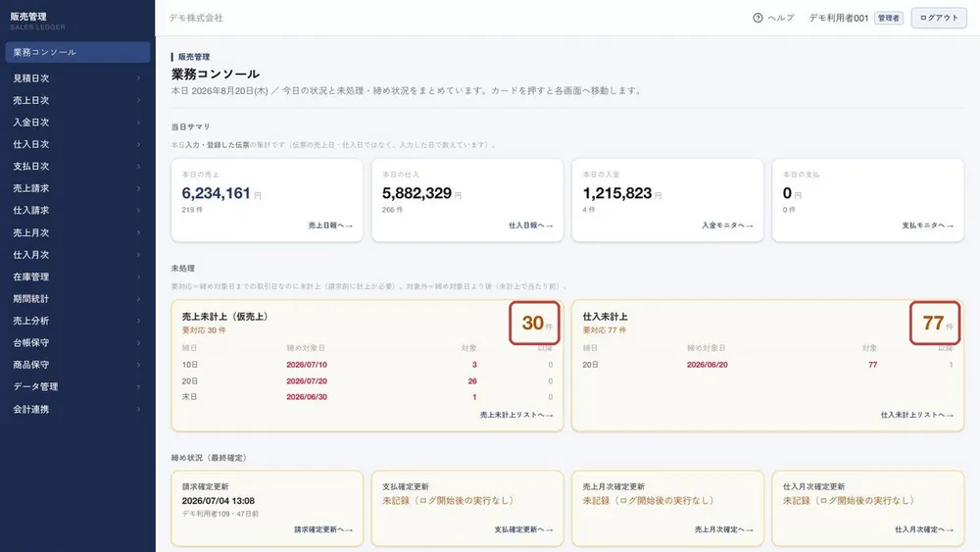Click the 77 件 count in 仕入未計上 card
This screenshot has width=980, height=552.
point(936,323)
